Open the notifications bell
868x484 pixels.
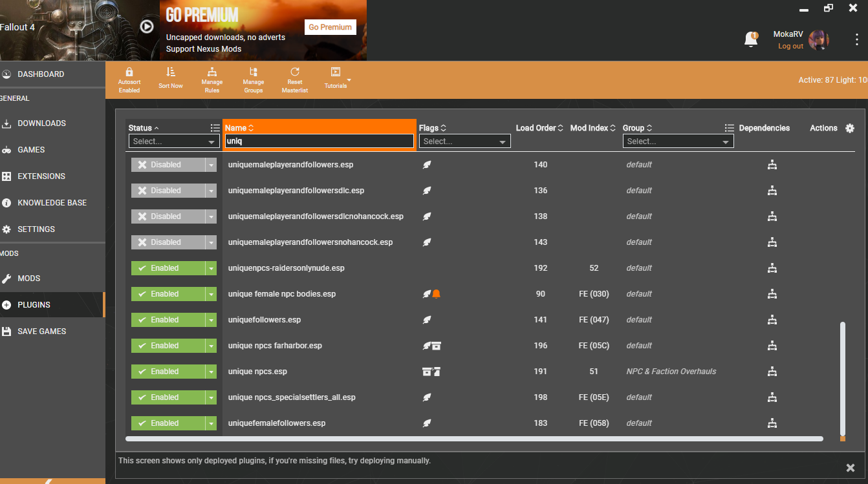coord(750,39)
